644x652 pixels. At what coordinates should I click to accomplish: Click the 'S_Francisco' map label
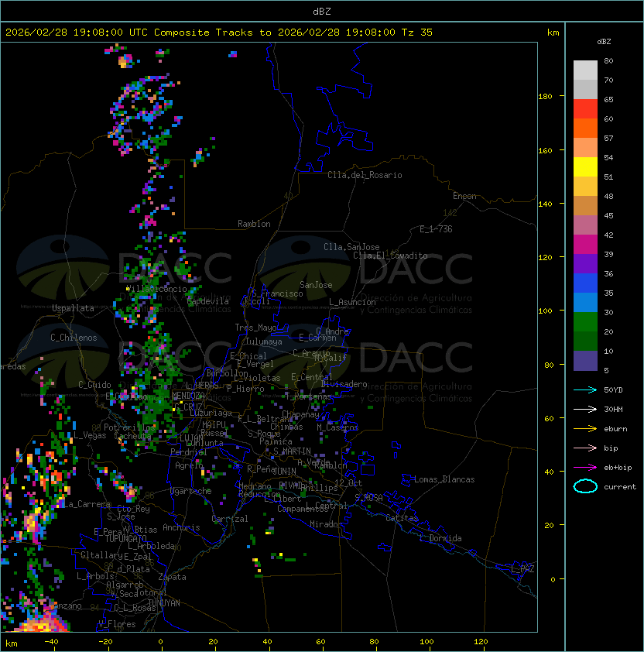pyautogui.click(x=277, y=293)
